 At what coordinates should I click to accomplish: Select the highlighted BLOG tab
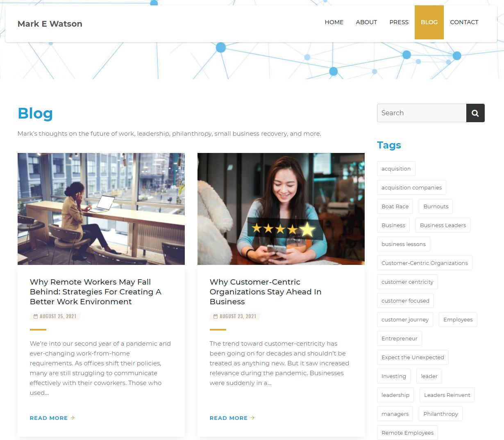[429, 22]
